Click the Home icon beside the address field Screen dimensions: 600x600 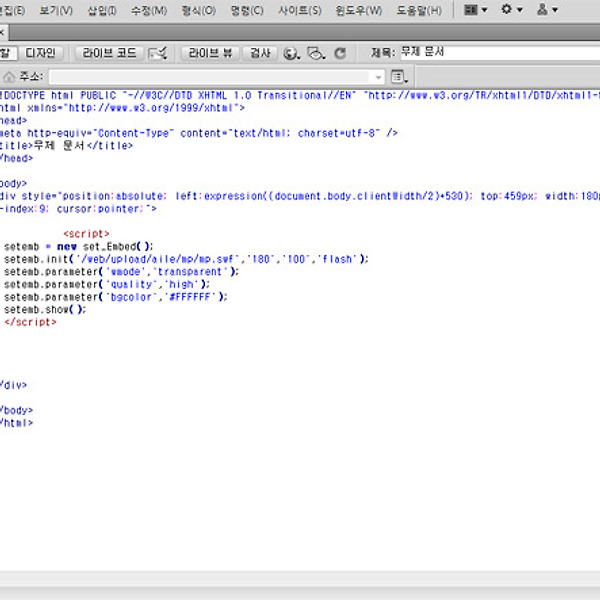[9, 77]
